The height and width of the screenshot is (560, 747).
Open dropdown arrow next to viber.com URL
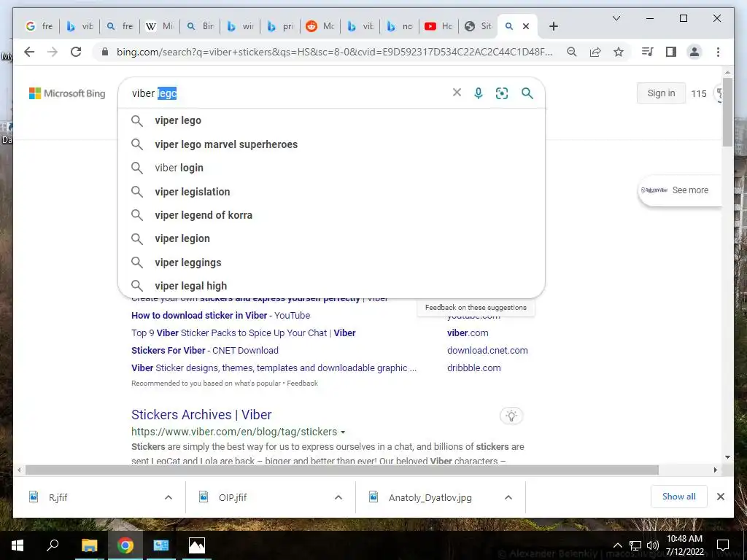[x=343, y=432]
